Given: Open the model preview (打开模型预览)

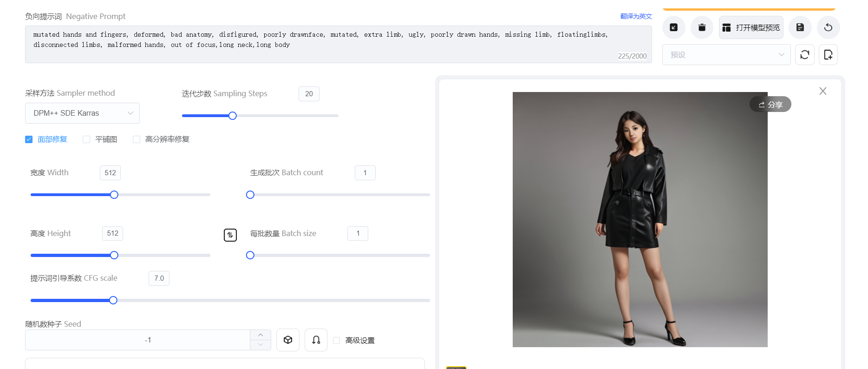Looking at the screenshot, I should click(x=751, y=27).
